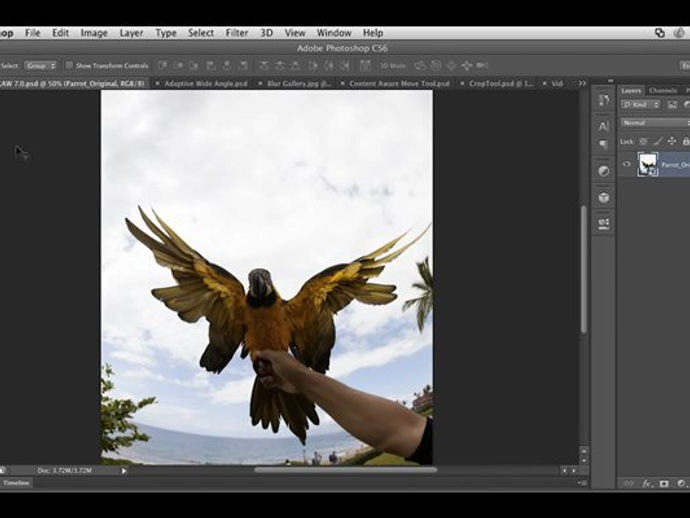Open Timeline panel options menu
This screenshot has width=690, height=518.
[582, 483]
